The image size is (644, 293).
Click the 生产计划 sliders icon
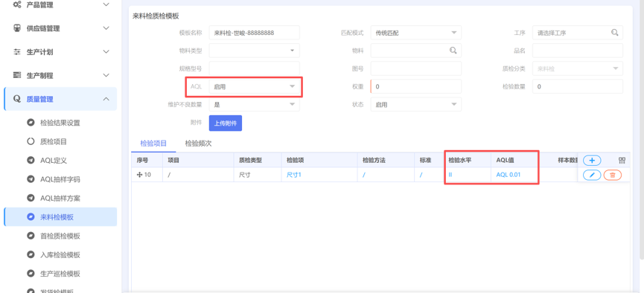tap(17, 52)
